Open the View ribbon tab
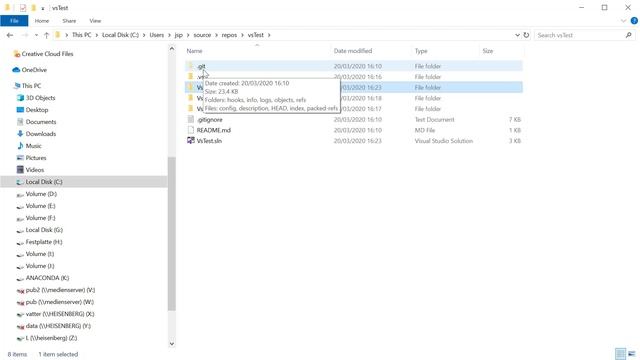This screenshot has height=360, width=640. tap(95, 21)
